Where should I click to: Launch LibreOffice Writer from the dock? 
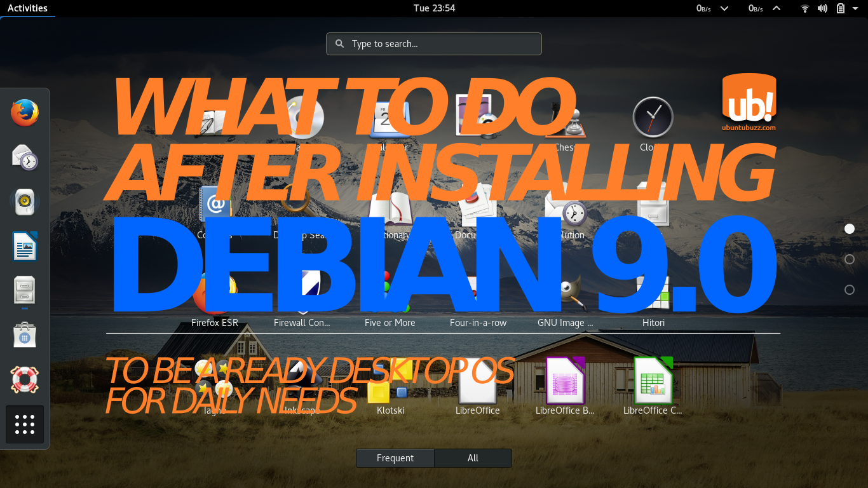coord(24,246)
